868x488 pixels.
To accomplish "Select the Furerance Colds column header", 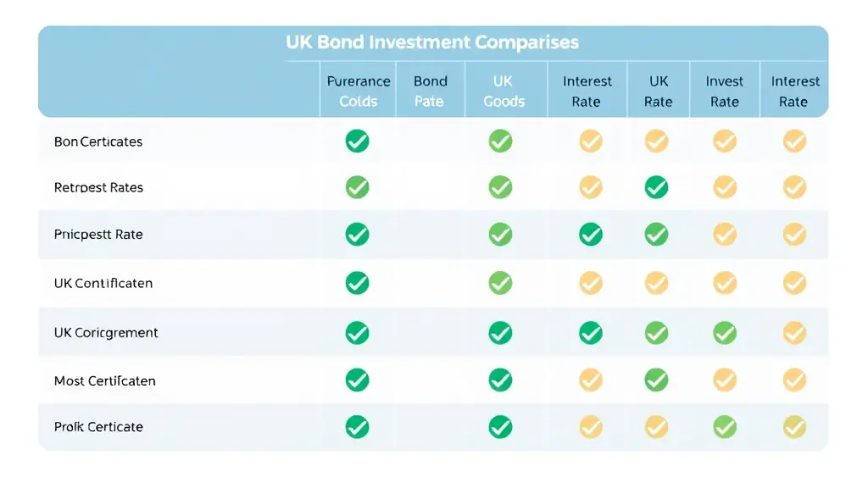I will tap(359, 91).
